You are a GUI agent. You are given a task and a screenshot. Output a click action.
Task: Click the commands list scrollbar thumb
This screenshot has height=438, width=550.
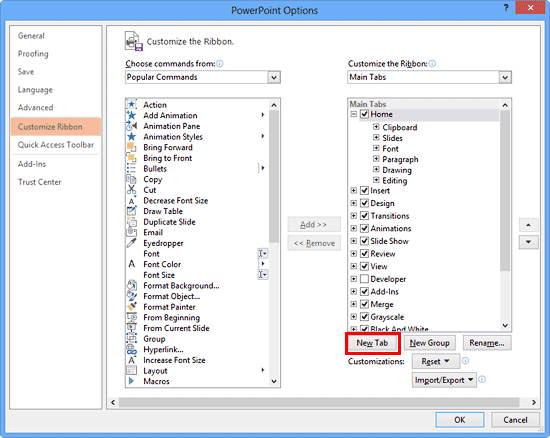coord(274,176)
